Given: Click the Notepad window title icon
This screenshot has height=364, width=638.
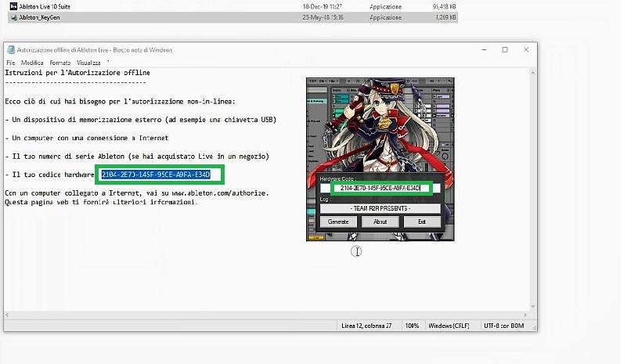Looking at the screenshot, I should click(11, 49).
